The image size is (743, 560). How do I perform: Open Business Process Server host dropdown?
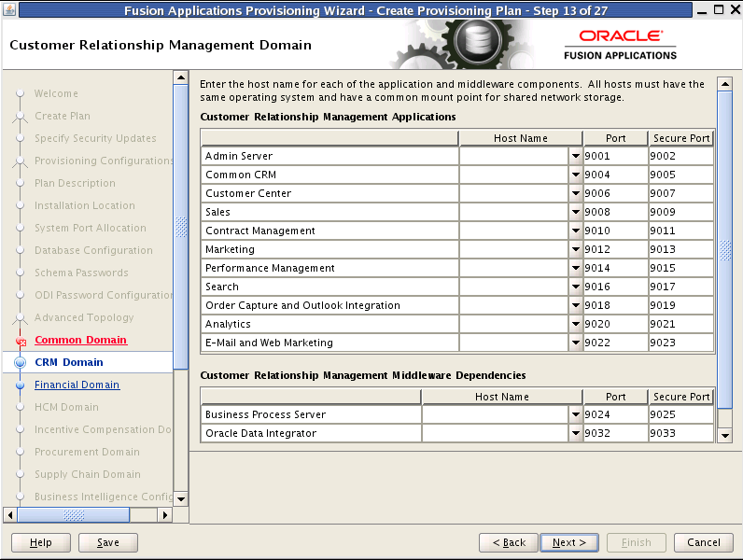[575, 414]
